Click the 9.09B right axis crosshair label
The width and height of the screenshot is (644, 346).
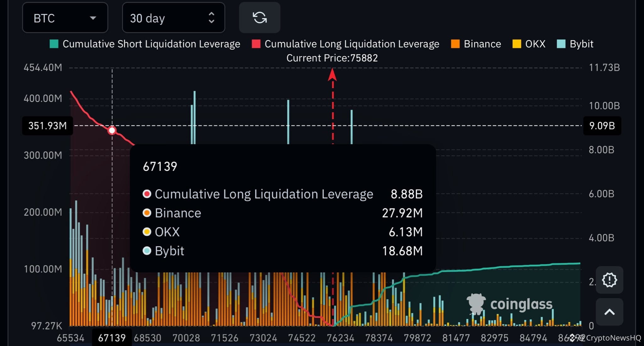coord(602,126)
